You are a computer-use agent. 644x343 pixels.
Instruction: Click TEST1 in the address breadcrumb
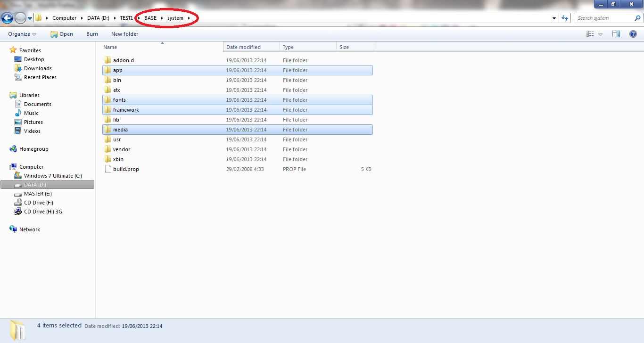pyautogui.click(x=126, y=18)
